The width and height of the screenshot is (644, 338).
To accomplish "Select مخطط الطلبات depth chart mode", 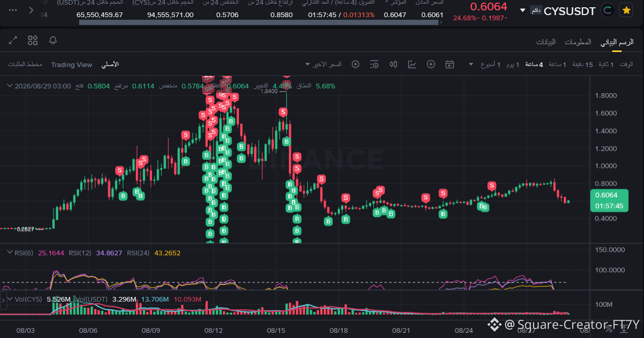I will [25, 64].
